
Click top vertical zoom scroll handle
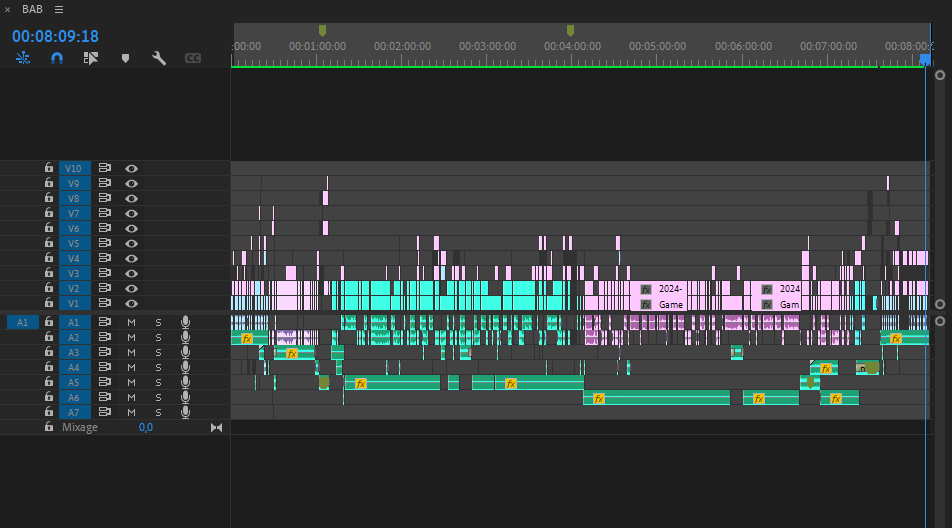[x=940, y=75]
